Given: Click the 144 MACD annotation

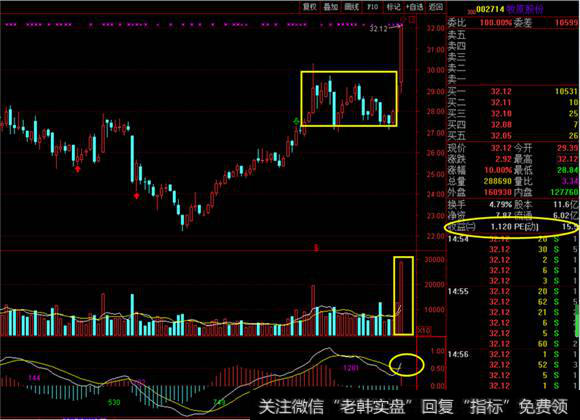Looking at the screenshot, I should tap(34, 378).
